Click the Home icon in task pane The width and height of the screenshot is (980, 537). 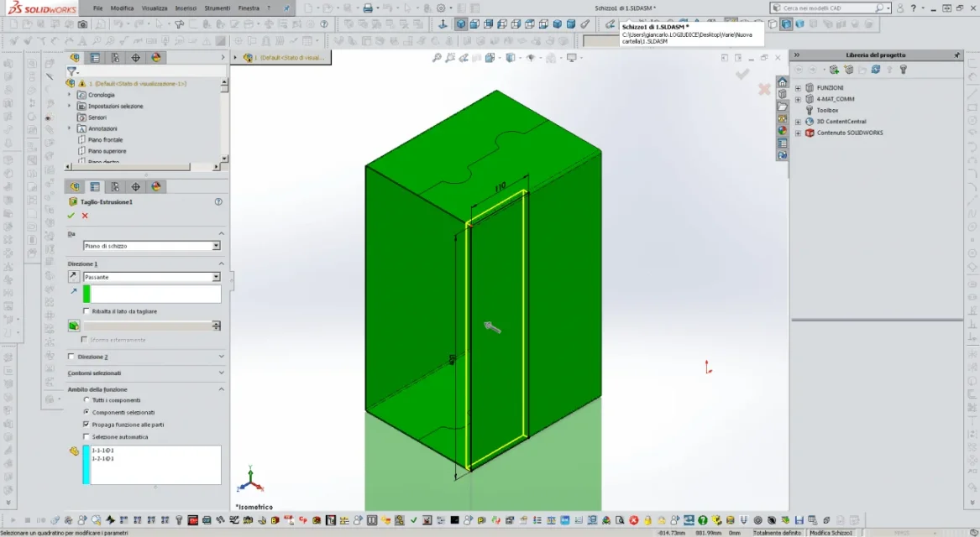tap(782, 81)
